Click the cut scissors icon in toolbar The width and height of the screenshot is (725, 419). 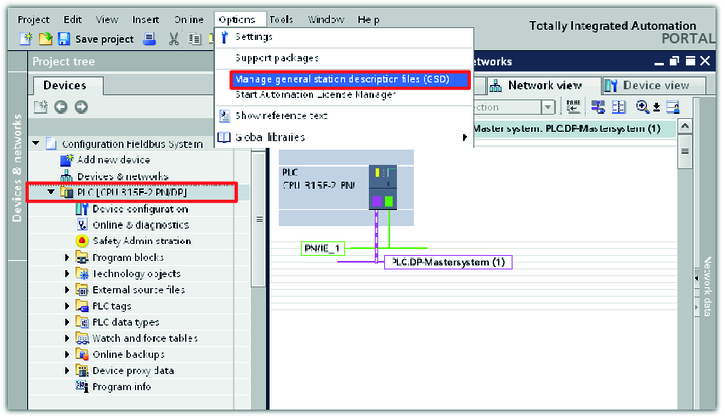click(x=174, y=39)
